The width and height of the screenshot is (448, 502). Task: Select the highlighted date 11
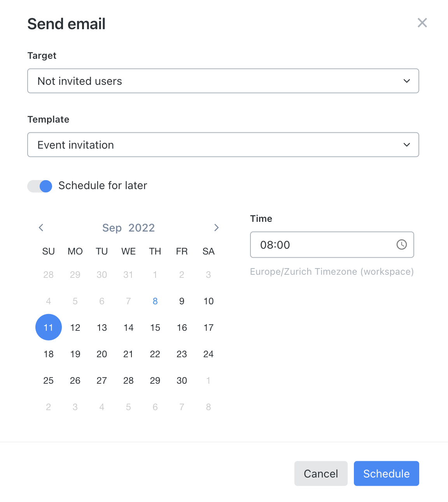pos(49,327)
